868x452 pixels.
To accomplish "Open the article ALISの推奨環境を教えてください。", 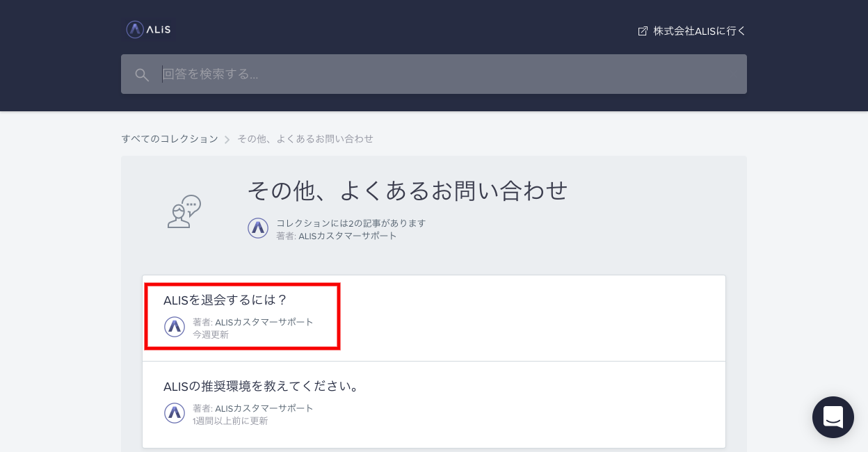I will [x=262, y=387].
